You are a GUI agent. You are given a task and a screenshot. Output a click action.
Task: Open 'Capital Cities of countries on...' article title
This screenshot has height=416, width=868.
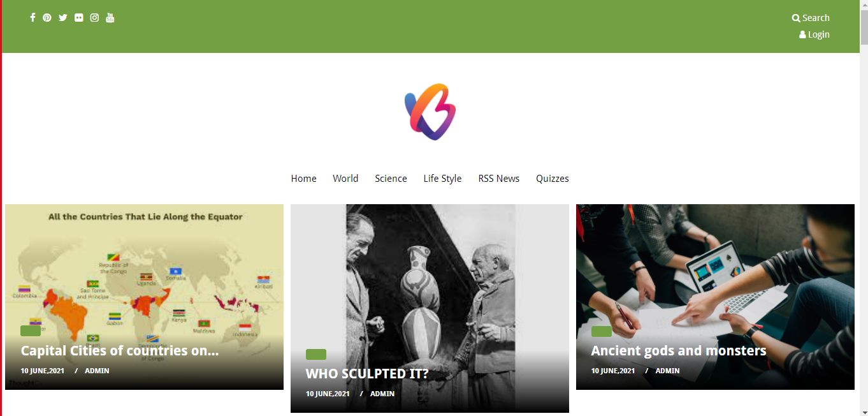tap(120, 350)
